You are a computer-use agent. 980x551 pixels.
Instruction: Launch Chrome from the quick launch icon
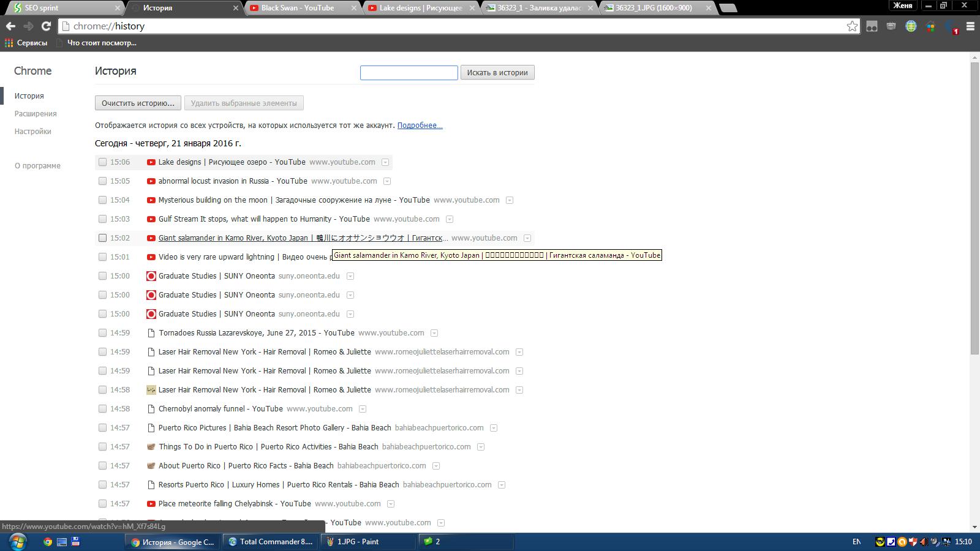pyautogui.click(x=47, y=542)
